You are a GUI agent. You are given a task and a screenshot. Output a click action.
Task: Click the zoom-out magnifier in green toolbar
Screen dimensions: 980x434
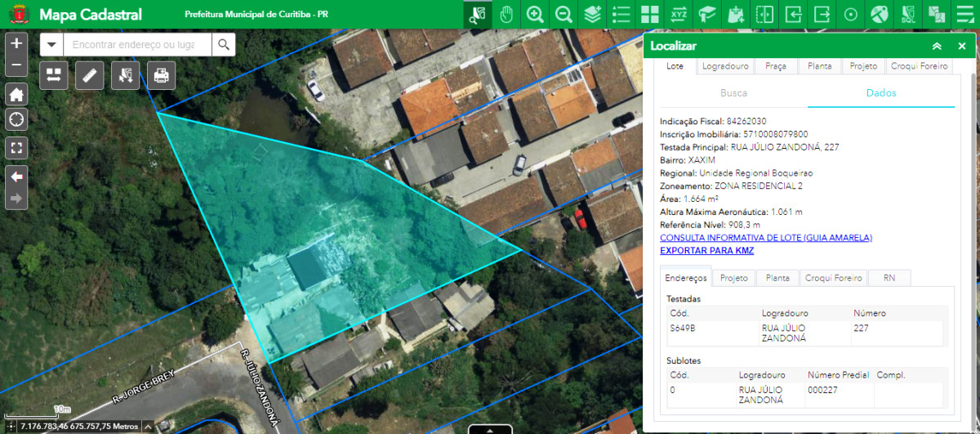point(563,14)
